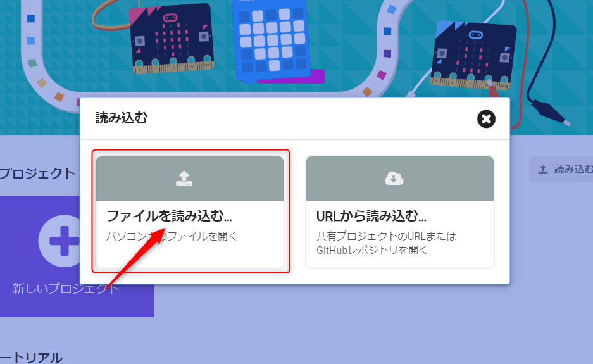Click パソコンのファイルを開く description text
This screenshot has width=593, height=364.
click(x=172, y=236)
